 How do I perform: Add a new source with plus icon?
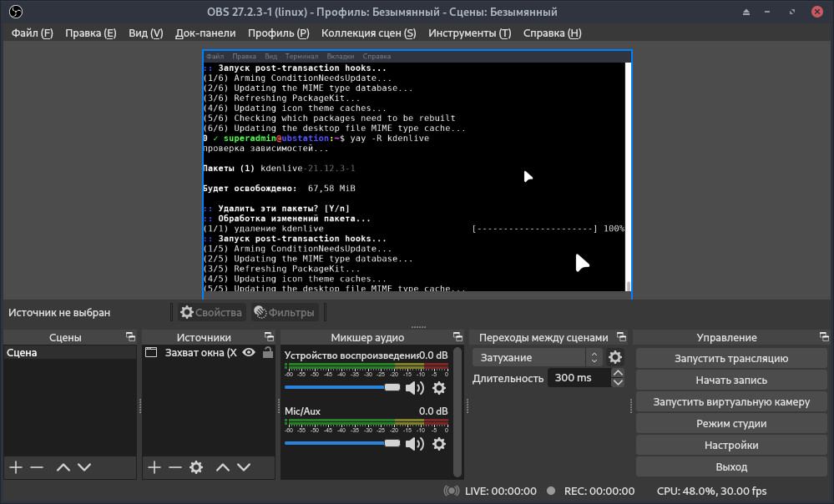point(154,467)
